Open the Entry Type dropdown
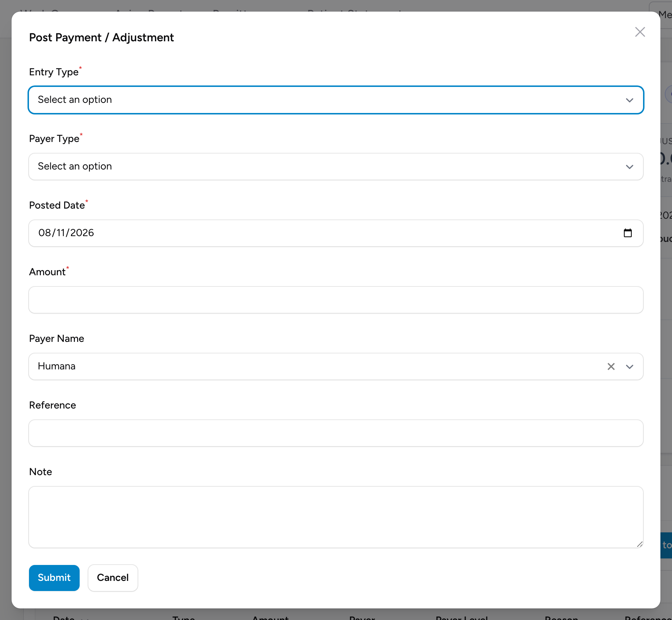 click(x=336, y=100)
